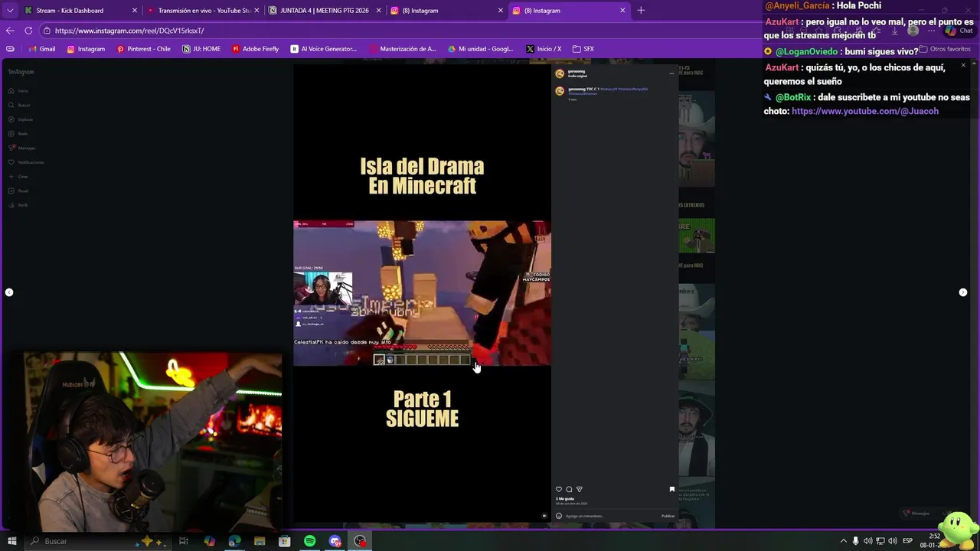Open a new browser tab with plus button
Screen dimensions: 980x551
[641, 10]
